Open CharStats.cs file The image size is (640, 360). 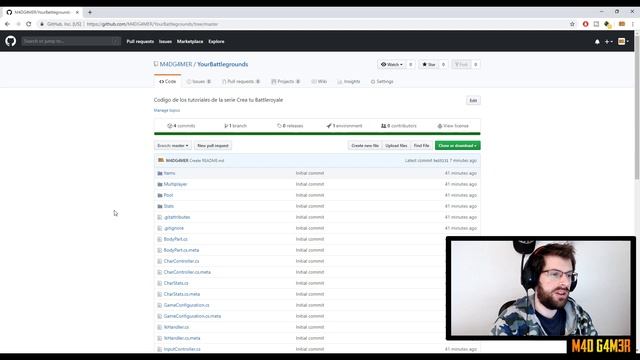176,284
